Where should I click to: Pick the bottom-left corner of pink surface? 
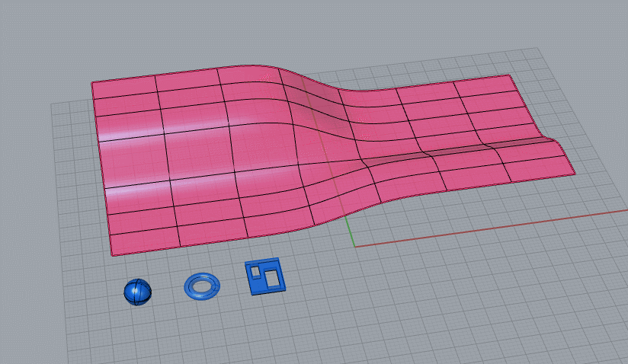[x=111, y=255]
